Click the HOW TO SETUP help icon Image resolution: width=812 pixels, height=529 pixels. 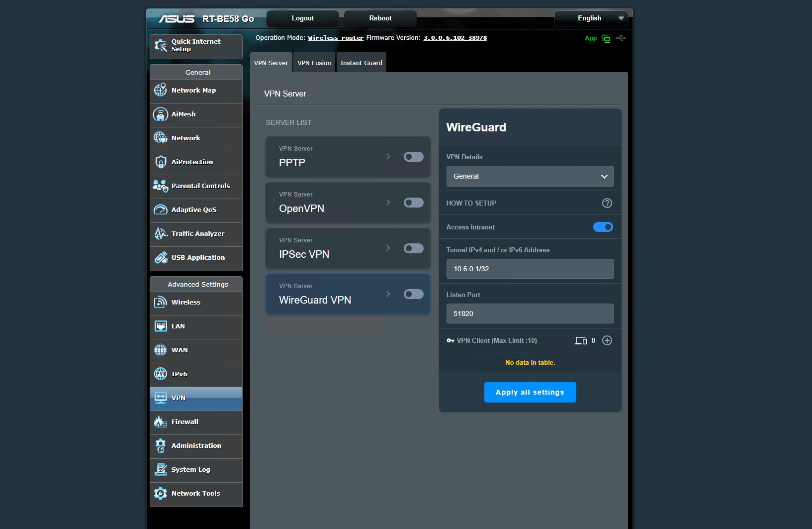[607, 203]
